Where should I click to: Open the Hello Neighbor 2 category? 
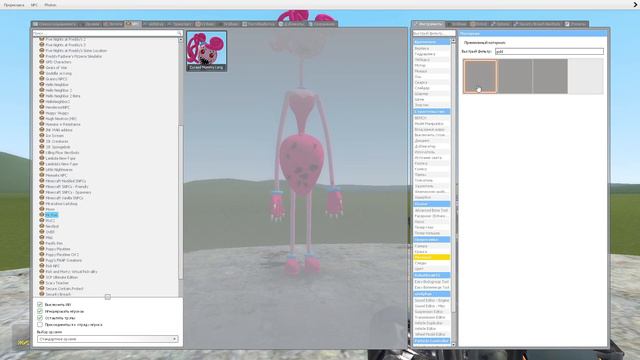pos(58,90)
